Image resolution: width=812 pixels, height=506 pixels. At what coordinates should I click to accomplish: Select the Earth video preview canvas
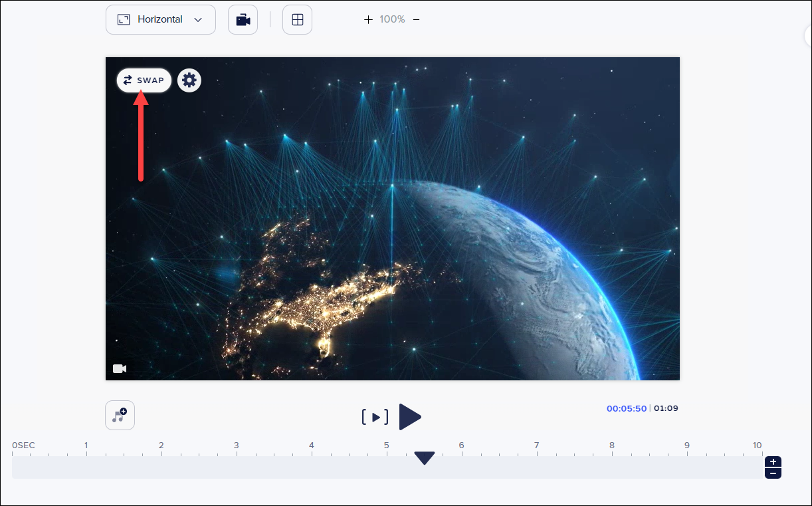pyautogui.click(x=392, y=219)
